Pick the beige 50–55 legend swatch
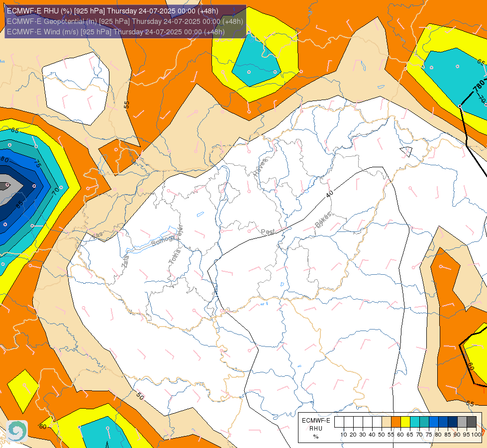The height and width of the screenshot is (448, 487). 387,422
